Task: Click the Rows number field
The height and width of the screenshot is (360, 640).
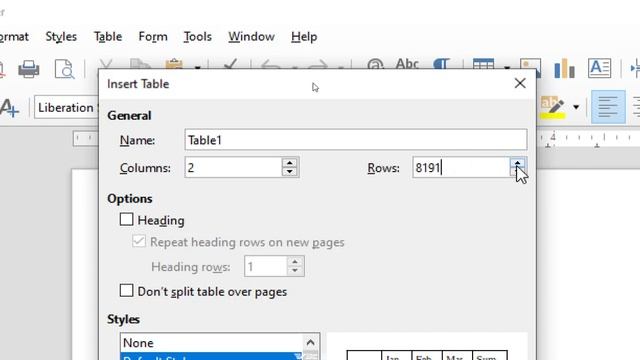Action: (460, 167)
